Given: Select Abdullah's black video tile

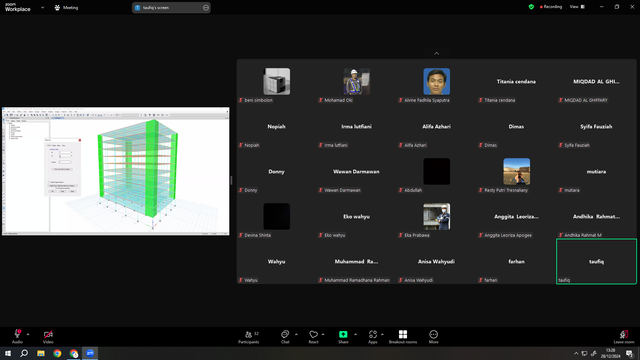Looking at the screenshot, I should pos(436,171).
